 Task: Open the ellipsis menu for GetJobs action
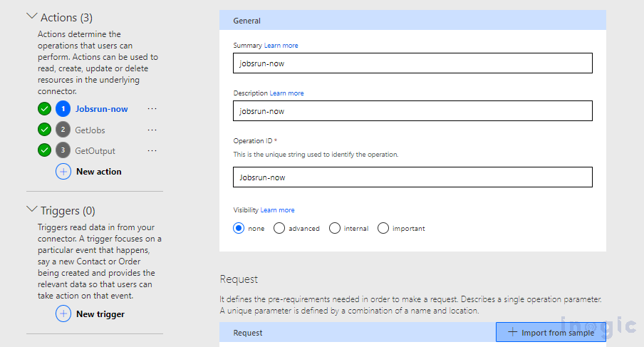pyautogui.click(x=152, y=130)
